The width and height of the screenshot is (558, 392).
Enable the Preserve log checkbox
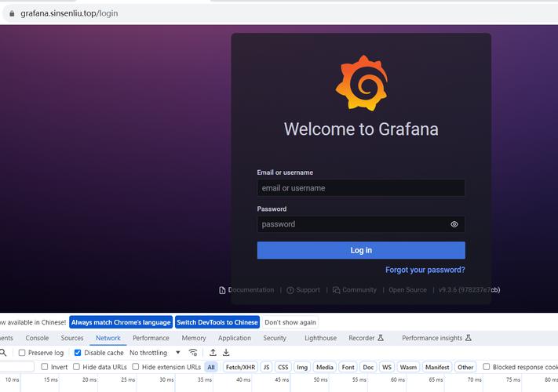point(22,353)
